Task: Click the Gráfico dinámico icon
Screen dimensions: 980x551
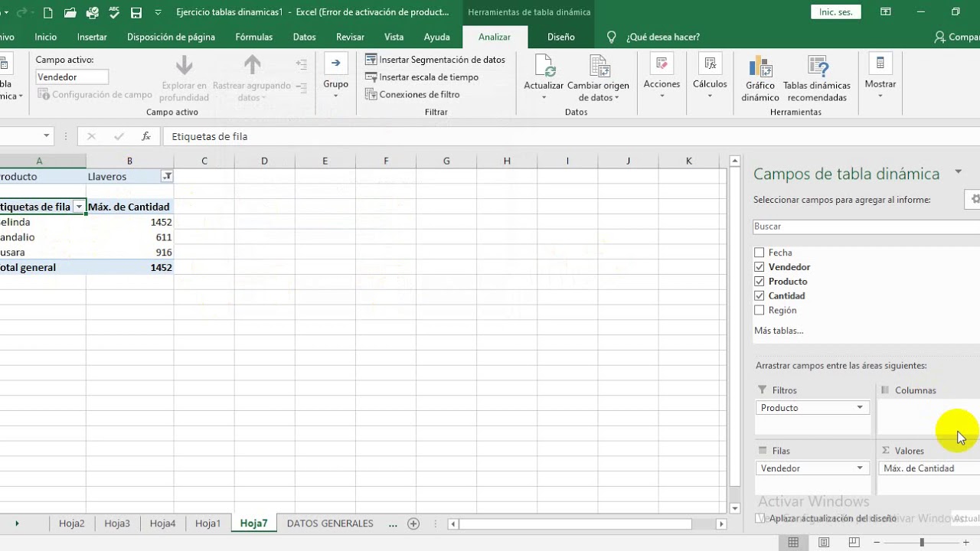Action: (x=760, y=67)
